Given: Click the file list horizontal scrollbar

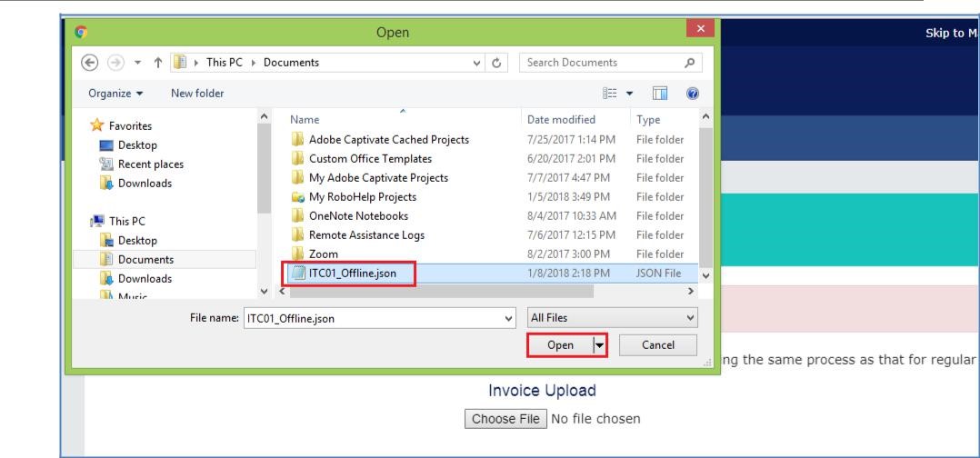Looking at the screenshot, I should 441,291.
